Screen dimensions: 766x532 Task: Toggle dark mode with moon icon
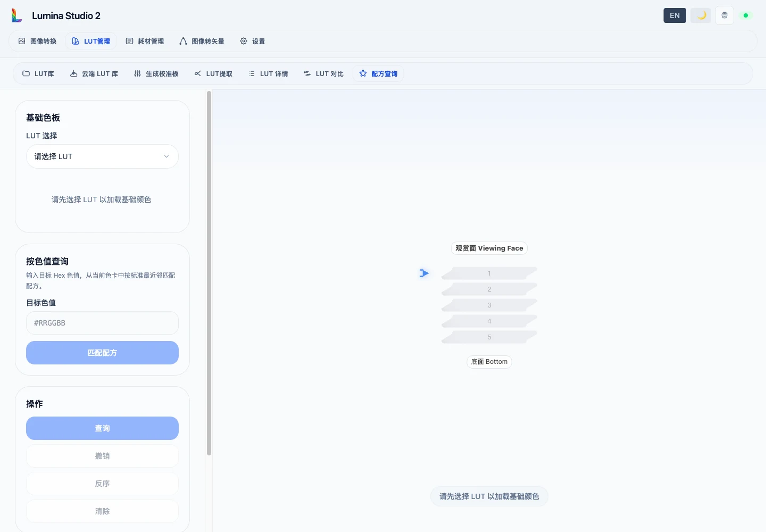coord(701,15)
